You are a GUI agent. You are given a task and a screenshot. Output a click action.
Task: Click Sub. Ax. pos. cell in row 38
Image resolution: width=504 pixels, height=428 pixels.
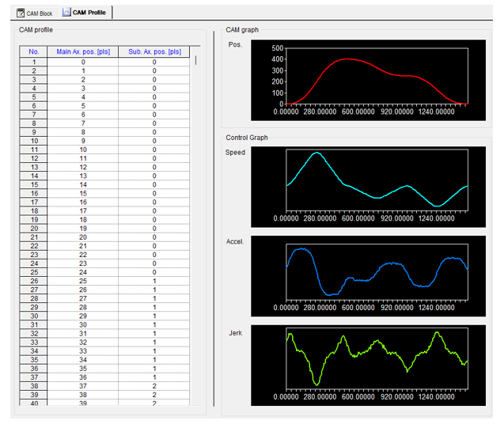[x=154, y=386]
